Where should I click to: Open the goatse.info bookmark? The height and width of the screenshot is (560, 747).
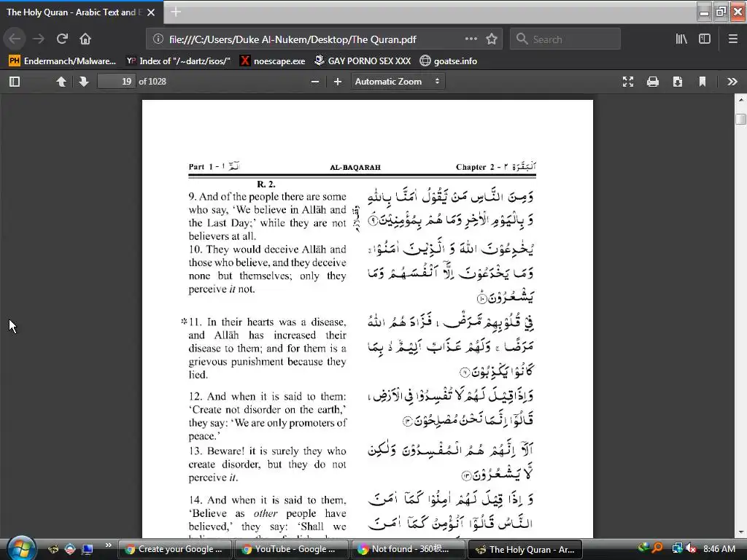[x=449, y=61]
